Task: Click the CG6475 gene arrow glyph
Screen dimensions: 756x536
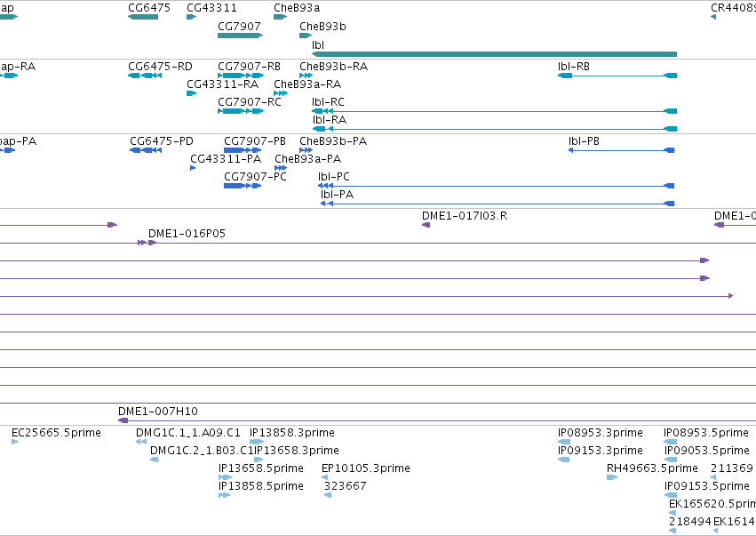Action: pos(143,17)
